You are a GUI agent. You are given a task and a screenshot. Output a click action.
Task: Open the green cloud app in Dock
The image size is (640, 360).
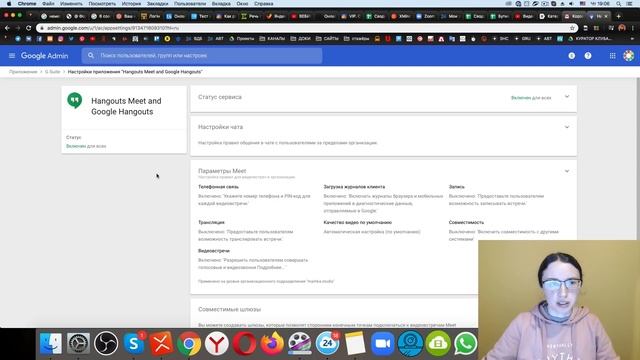[x=438, y=343]
